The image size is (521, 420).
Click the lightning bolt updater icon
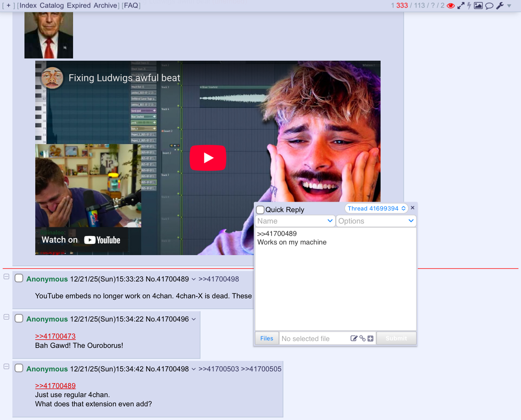[469, 6]
